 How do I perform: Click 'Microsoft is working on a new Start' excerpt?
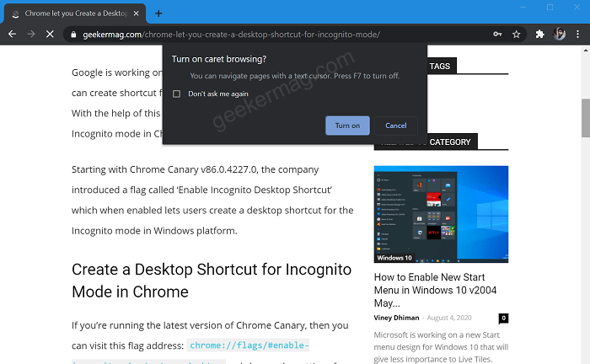pos(437,335)
